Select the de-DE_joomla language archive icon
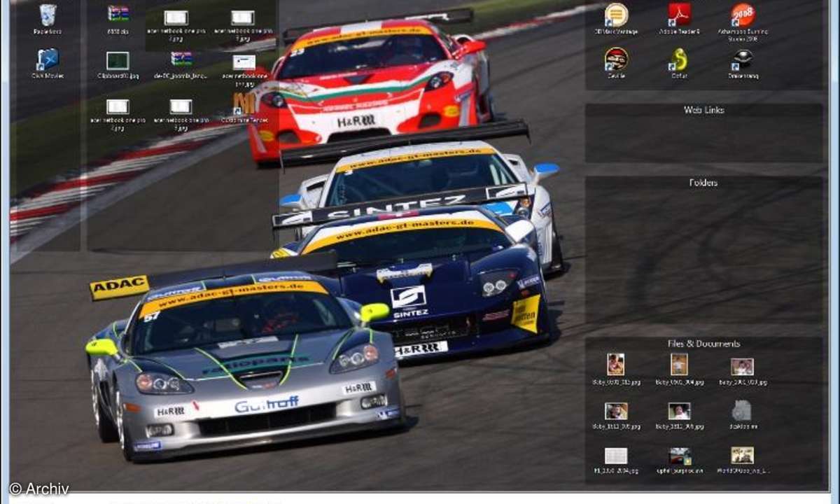840x504 pixels. pyautogui.click(x=181, y=59)
